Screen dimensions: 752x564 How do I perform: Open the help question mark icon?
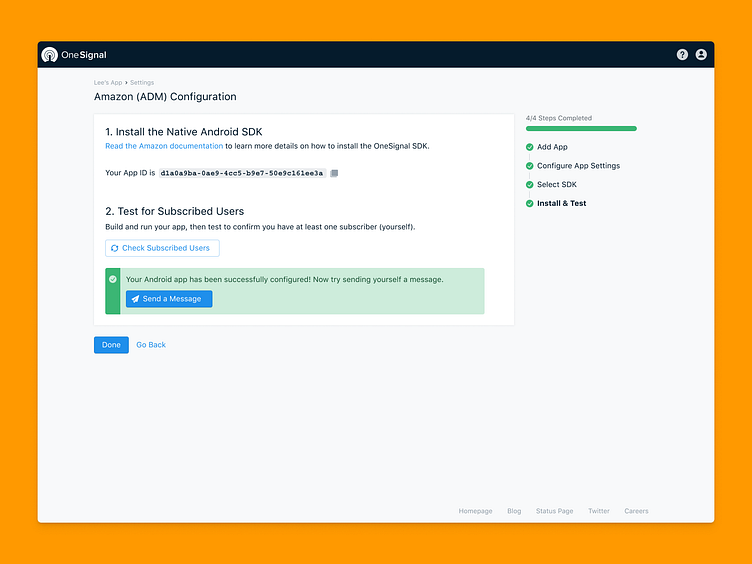pos(682,55)
